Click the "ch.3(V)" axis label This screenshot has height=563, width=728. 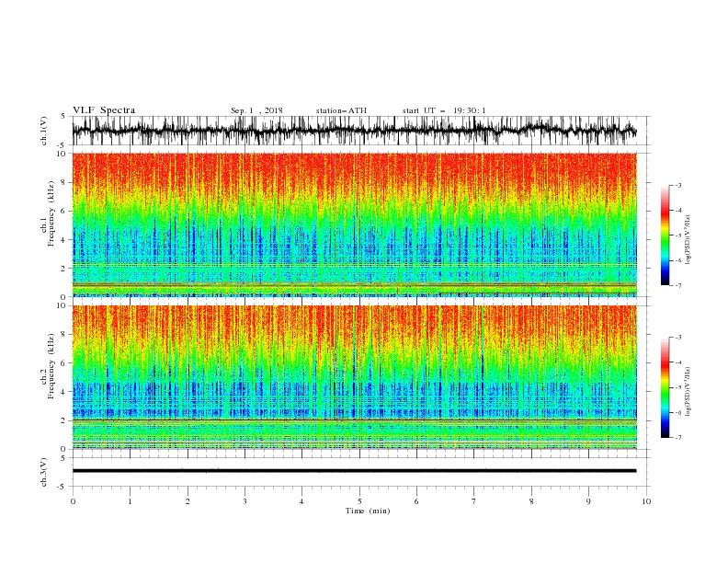(44, 472)
